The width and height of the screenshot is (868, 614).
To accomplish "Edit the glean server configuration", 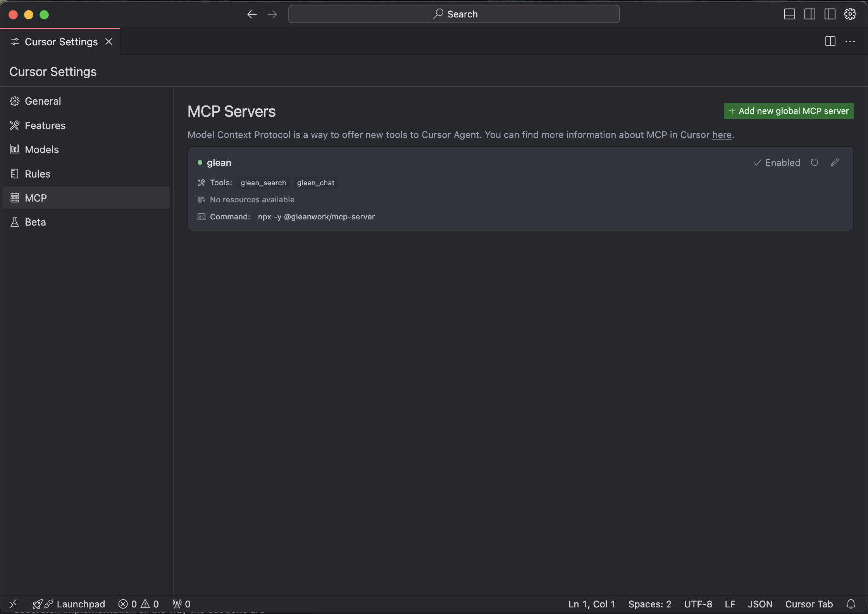I will tap(835, 162).
